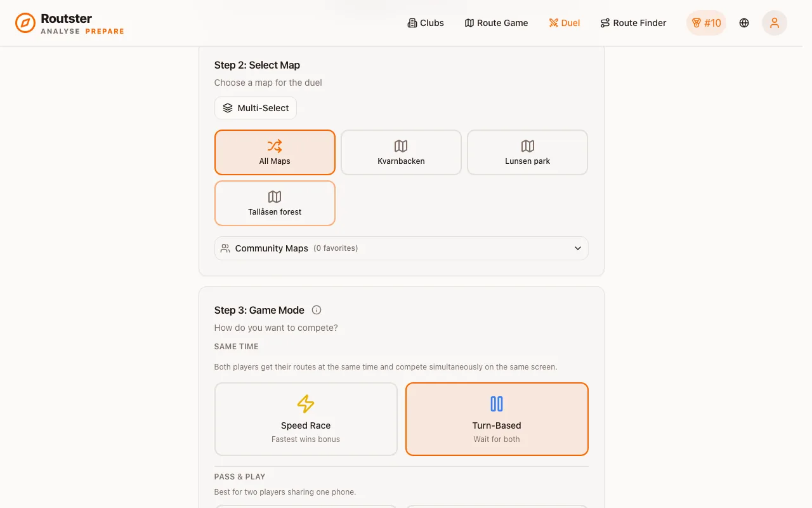812x508 pixels.
Task: Click the 'Step 3: Game Mode' heading
Action: tap(259, 310)
